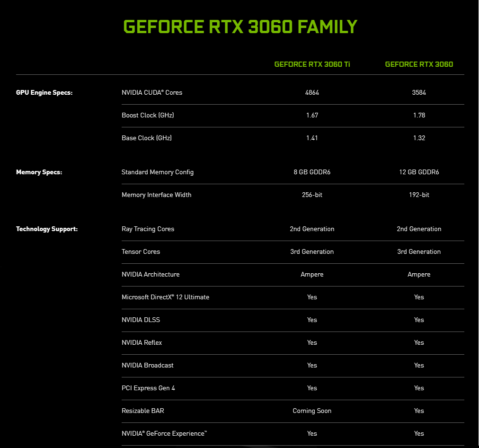Image resolution: width=479 pixels, height=448 pixels.
Task: Click the Ray Tracing Cores row label
Action: (148, 229)
